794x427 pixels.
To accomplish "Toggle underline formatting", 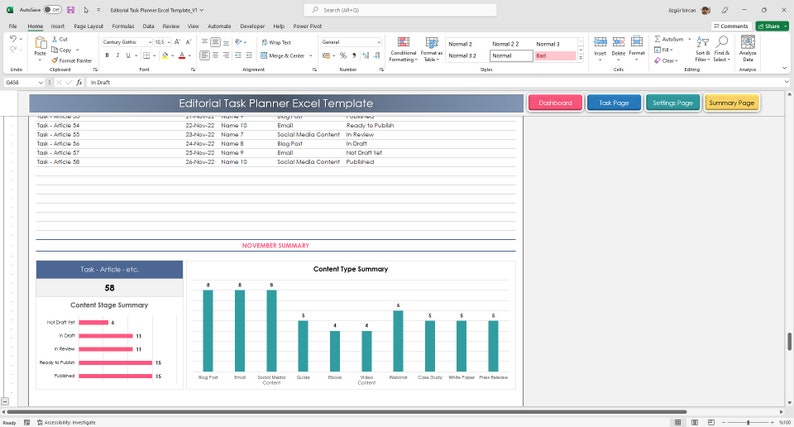I will (128, 56).
